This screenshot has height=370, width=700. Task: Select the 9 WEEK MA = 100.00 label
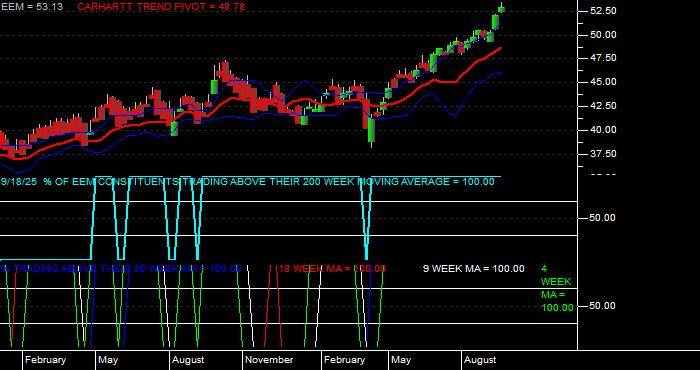coord(474,269)
